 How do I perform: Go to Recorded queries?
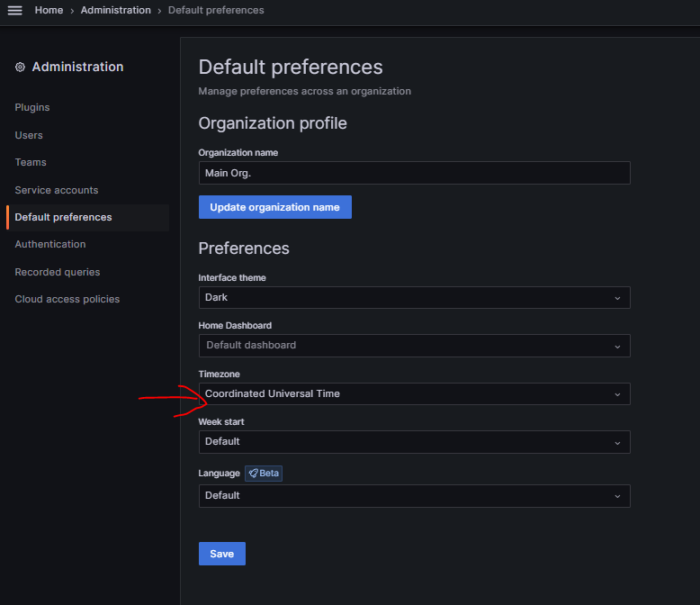click(x=58, y=272)
